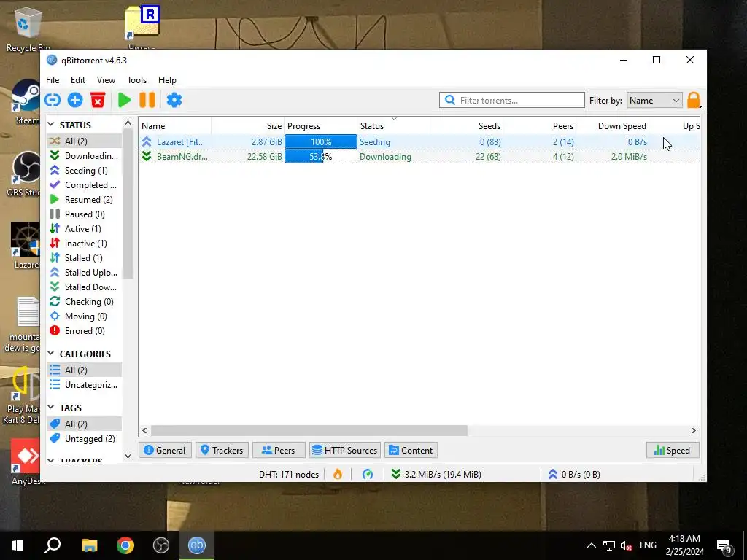This screenshot has width=747, height=560.
Task: Open the Help menu
Action: [167, 80]
